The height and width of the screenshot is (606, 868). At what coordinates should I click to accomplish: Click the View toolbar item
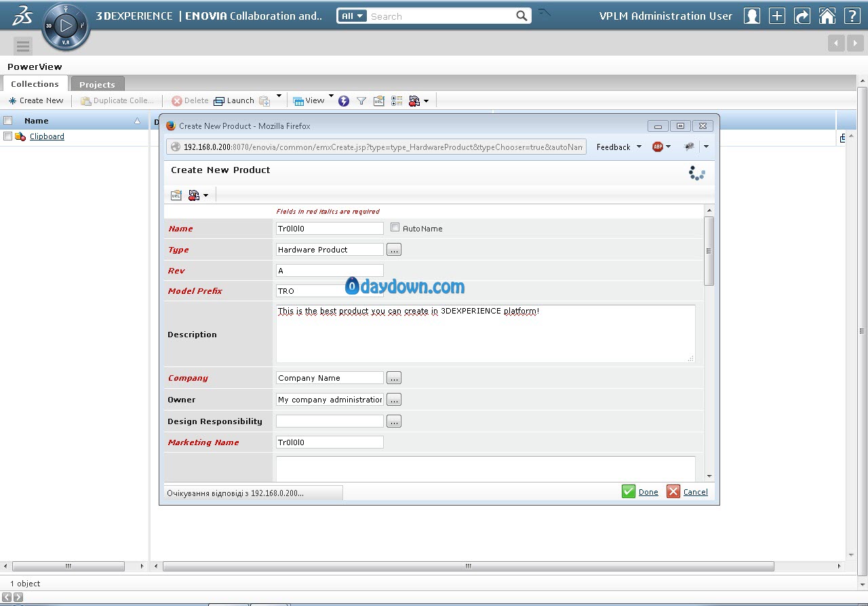[309, 100]
